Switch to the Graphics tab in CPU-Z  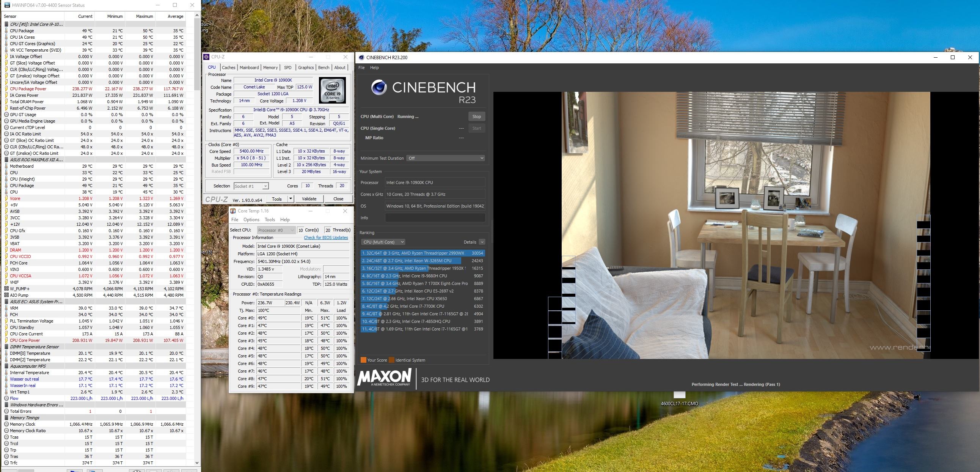coord(306,68)
